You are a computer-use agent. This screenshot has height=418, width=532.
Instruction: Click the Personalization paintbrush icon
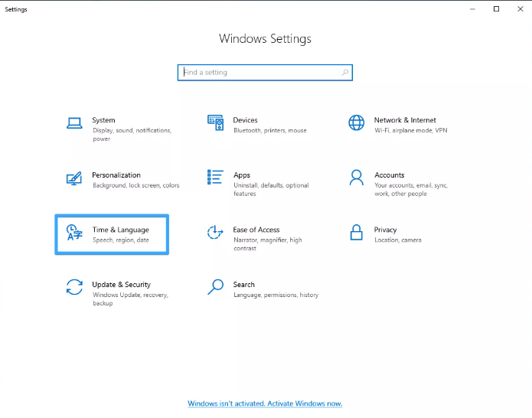[x=74, y=178]
